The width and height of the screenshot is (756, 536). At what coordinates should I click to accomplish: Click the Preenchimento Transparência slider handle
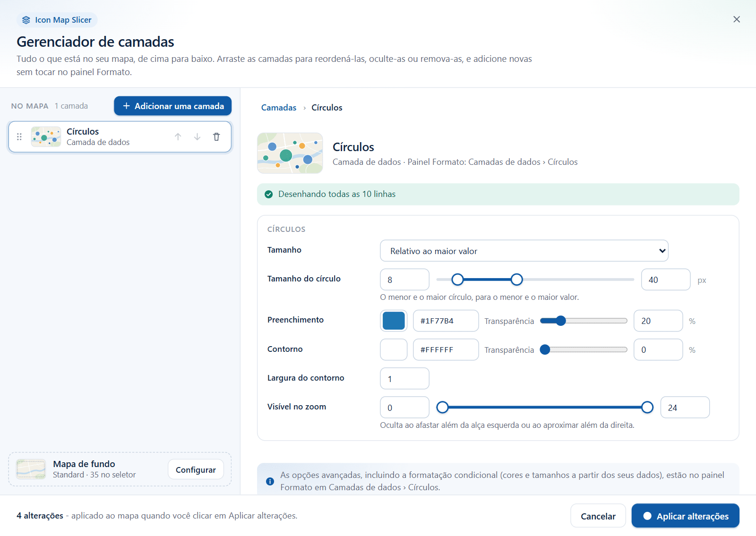click(x=560, y=321)
